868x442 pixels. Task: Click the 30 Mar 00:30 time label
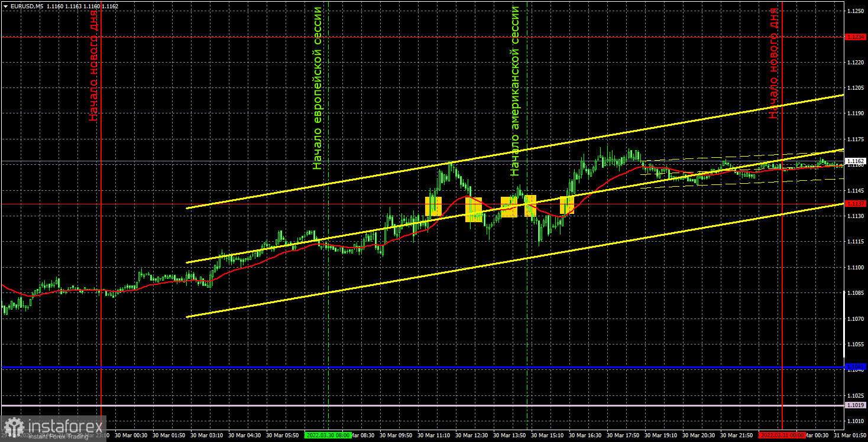[x=131, y=435]
